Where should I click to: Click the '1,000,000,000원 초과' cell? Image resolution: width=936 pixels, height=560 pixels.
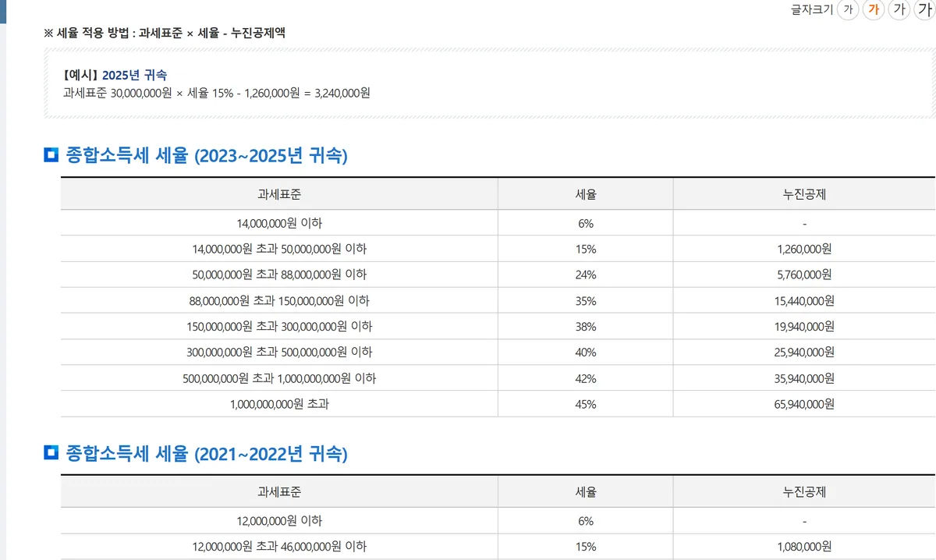[279, 404]
